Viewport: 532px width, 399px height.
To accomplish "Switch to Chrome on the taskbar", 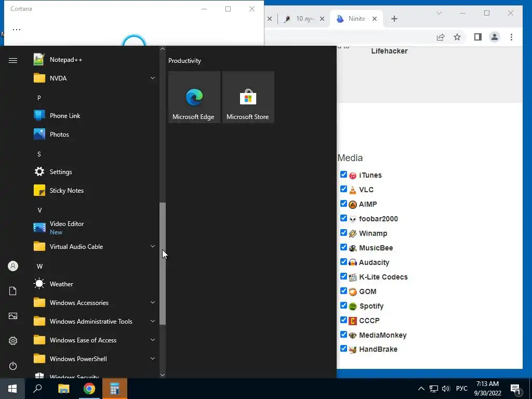I will (89, 389).
